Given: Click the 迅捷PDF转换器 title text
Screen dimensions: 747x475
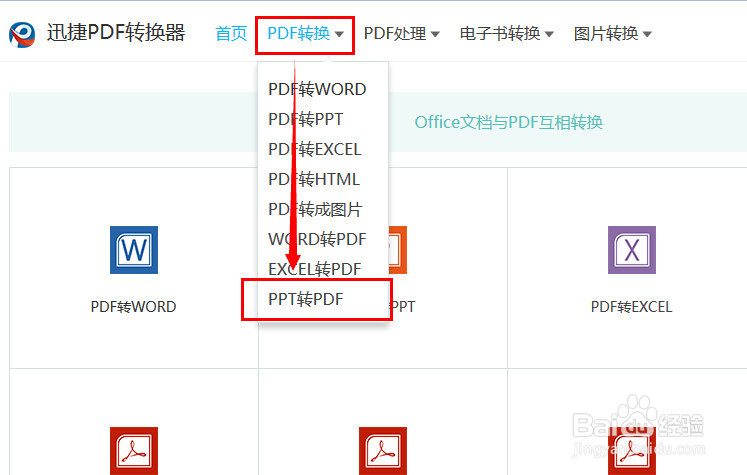Looking at the screenshot, I should [116, 33].
